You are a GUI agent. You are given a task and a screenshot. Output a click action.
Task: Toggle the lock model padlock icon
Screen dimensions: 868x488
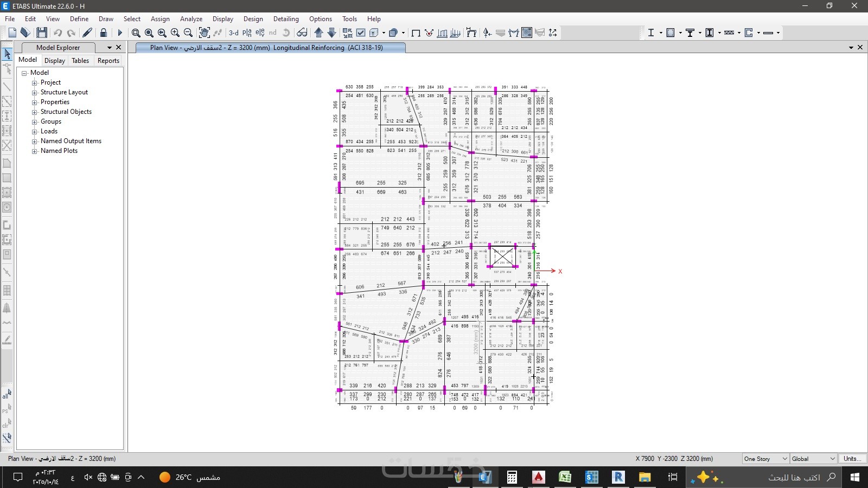click(103, 33)
